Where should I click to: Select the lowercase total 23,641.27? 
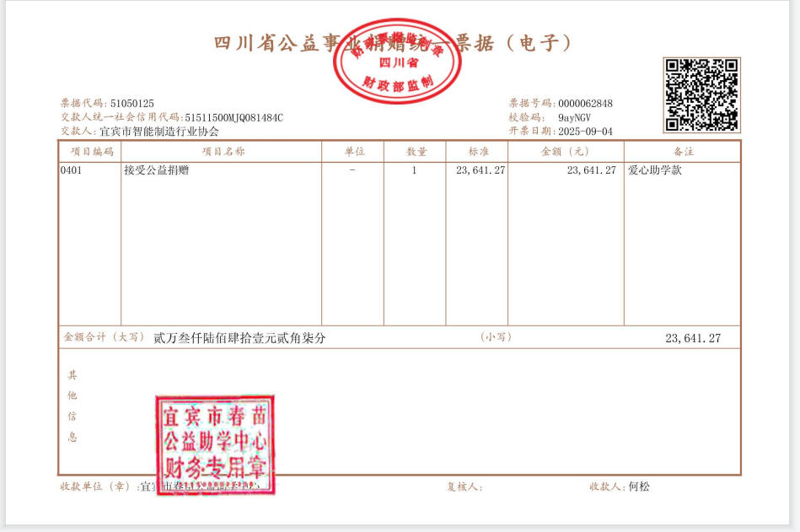point(693,338)
